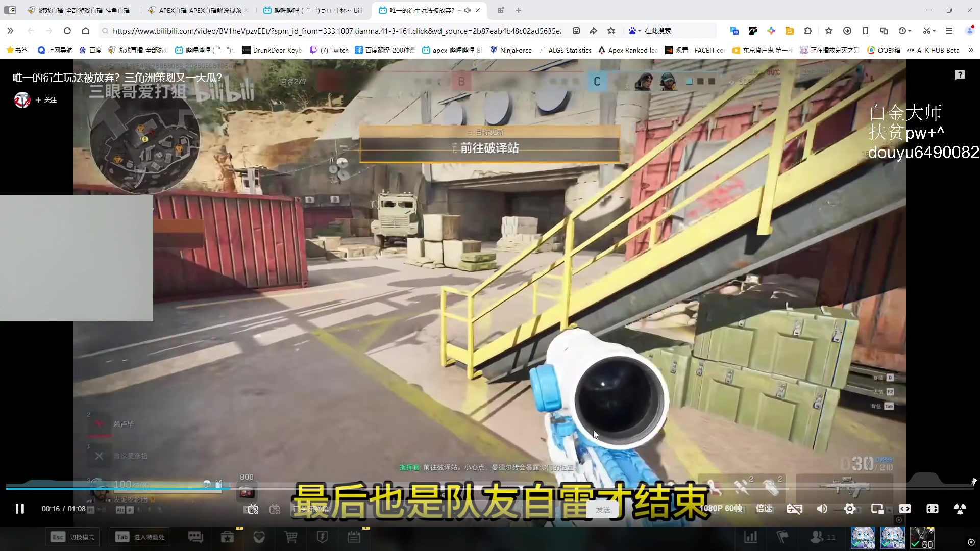Open the Baidu search engine dropdown
This screenshot has height=551, width=980.
[x=634, y=31]
